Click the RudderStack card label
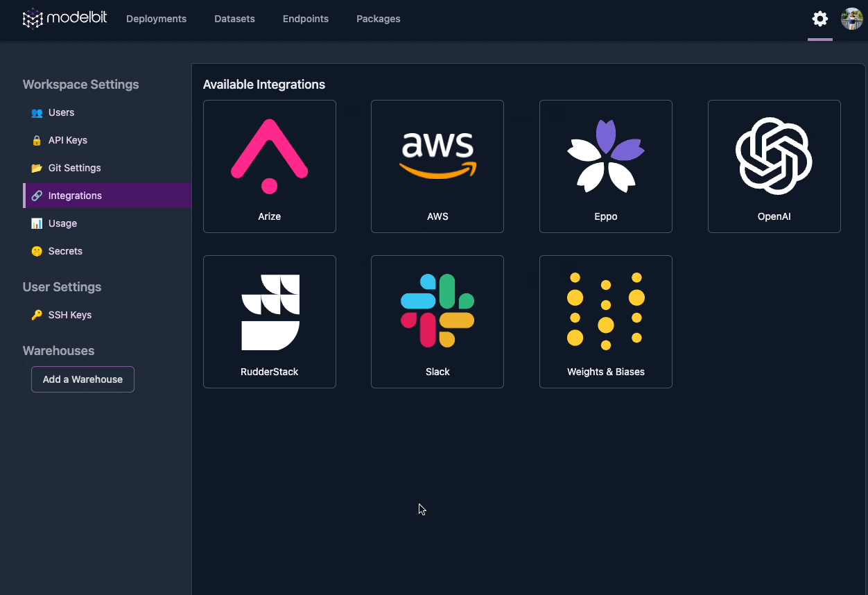 click(270, 372)
